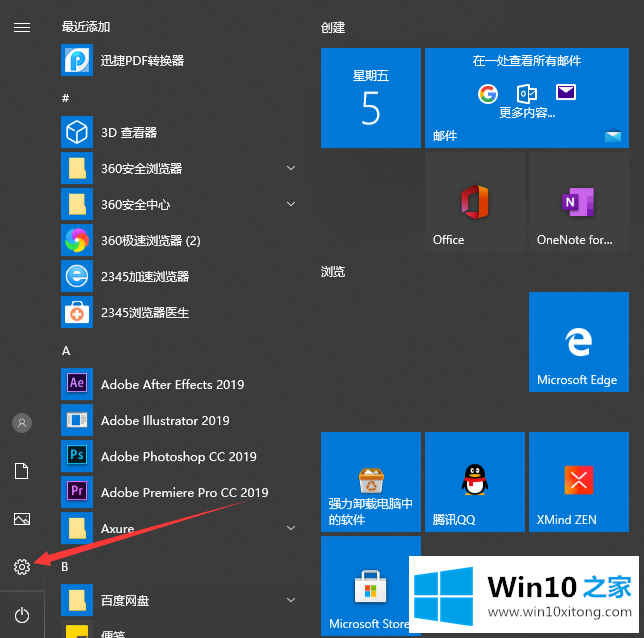Expand the 360安全中心 folder chevron
The image size is (644, 638).
tap(291, 204)
